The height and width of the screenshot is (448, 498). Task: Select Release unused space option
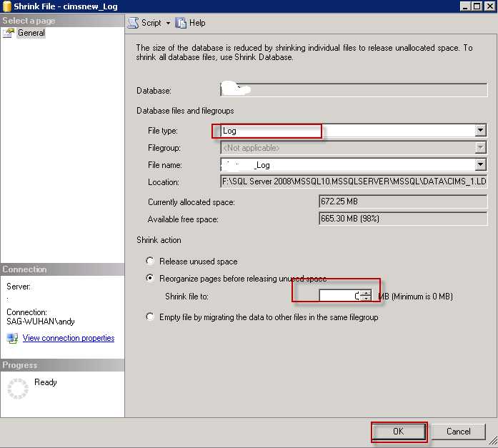150,261
